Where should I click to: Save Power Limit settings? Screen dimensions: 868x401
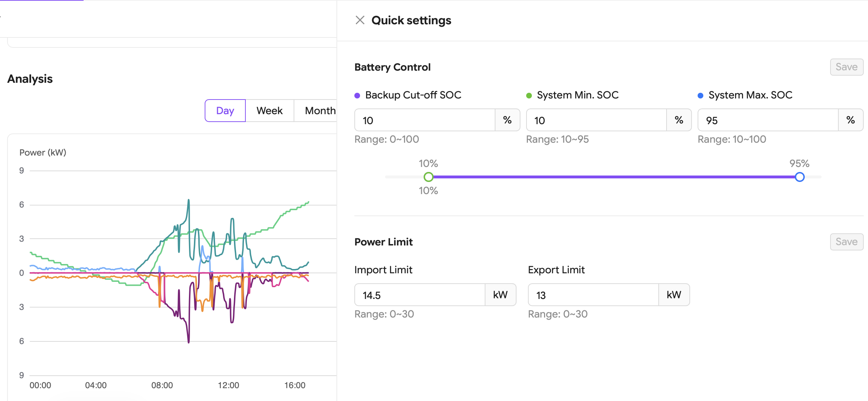(x=847, y=242)
